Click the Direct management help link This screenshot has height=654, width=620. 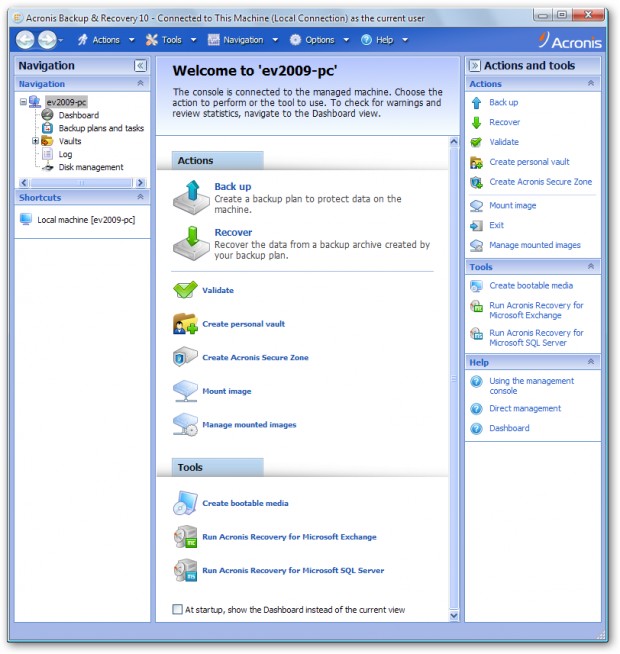tap(525, 409)
